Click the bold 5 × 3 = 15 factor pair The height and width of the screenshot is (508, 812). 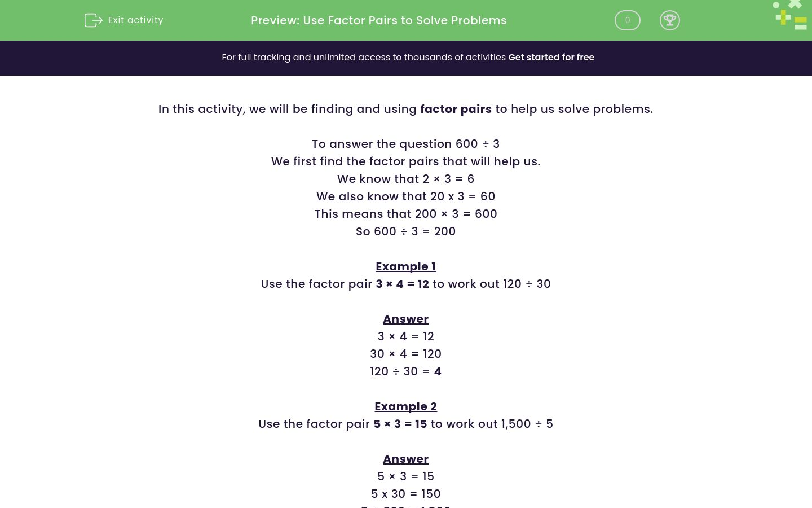pos(400,424)
